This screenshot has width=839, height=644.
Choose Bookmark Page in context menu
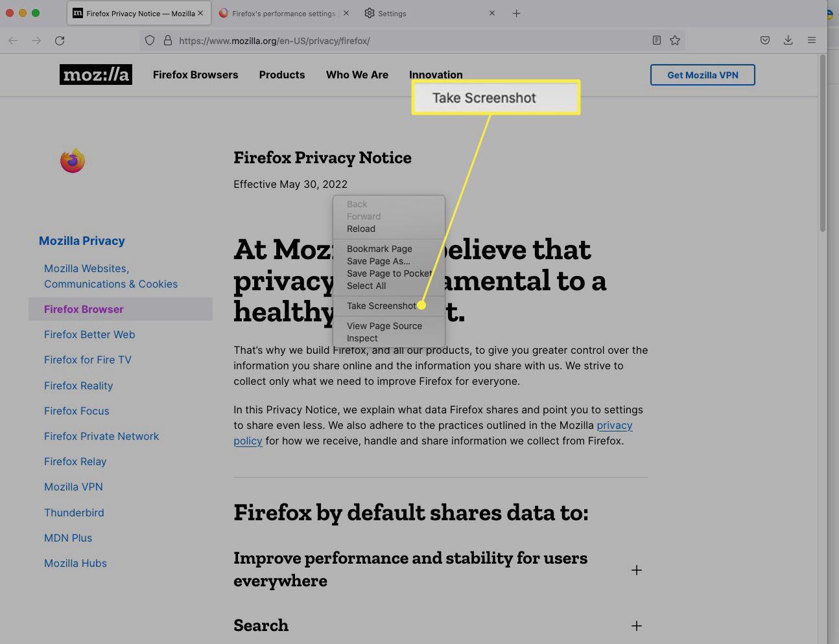[x=389, y=249]
